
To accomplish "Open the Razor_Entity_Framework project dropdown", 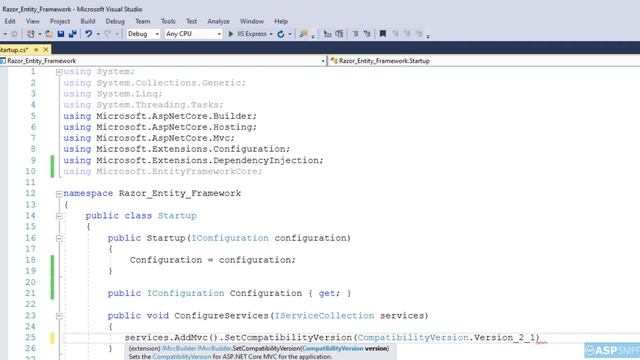I will pos(322,61).
